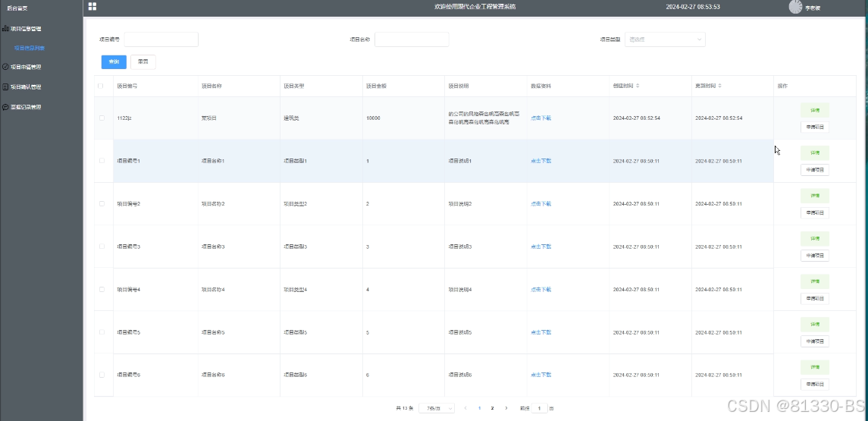Click the 申请项目 button in row 项目编号4
The width and height of the screenshot is (868, 421).
pyautogui.click(x=815, y=299)
